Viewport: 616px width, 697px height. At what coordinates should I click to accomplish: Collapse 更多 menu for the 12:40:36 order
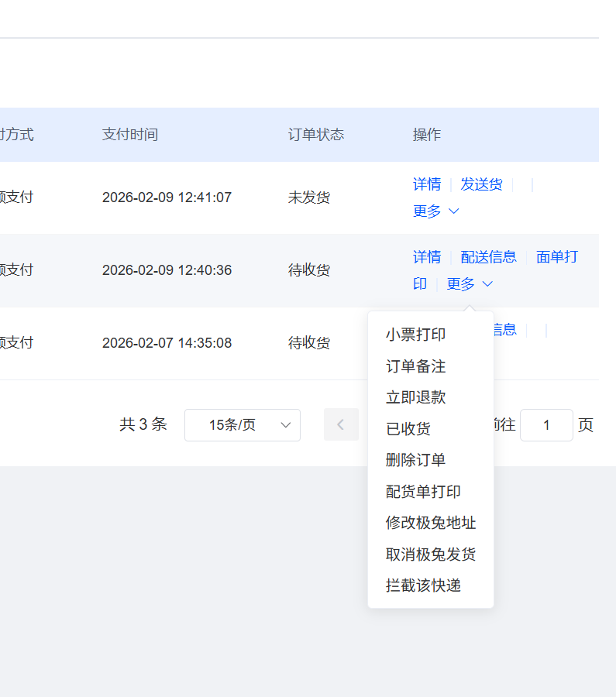pos(470,284)
